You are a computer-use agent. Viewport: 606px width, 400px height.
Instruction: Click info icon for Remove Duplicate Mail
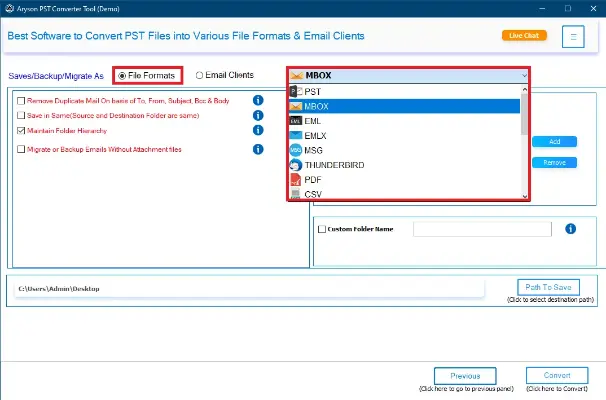tap(258, 100)
